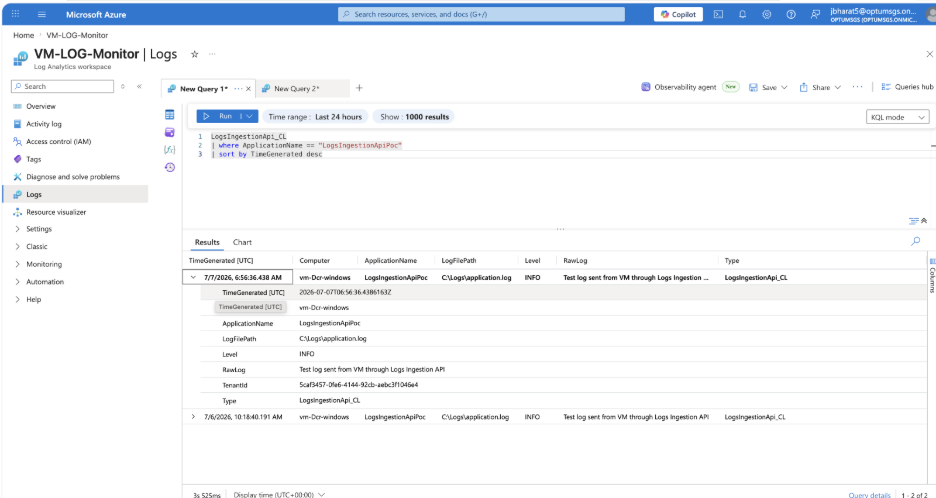
Task: Open Activity log in the left menu
Action: pos(44,124)
